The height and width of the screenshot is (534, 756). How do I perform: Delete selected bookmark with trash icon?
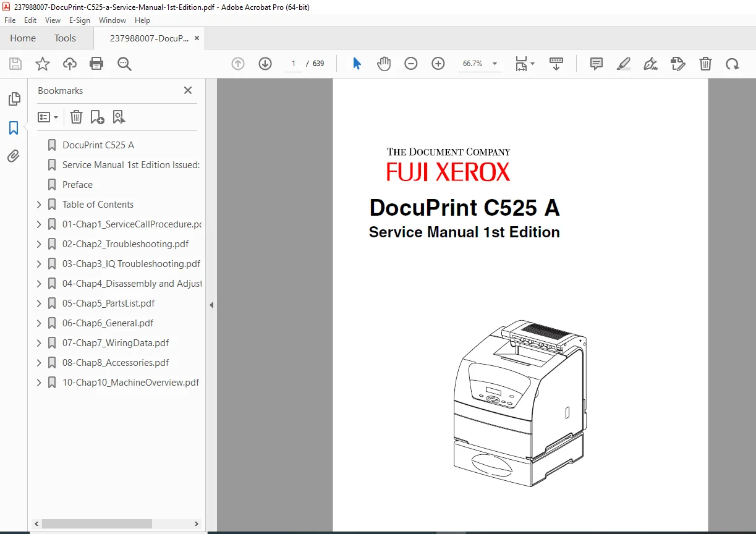click(x=76, y=117)
